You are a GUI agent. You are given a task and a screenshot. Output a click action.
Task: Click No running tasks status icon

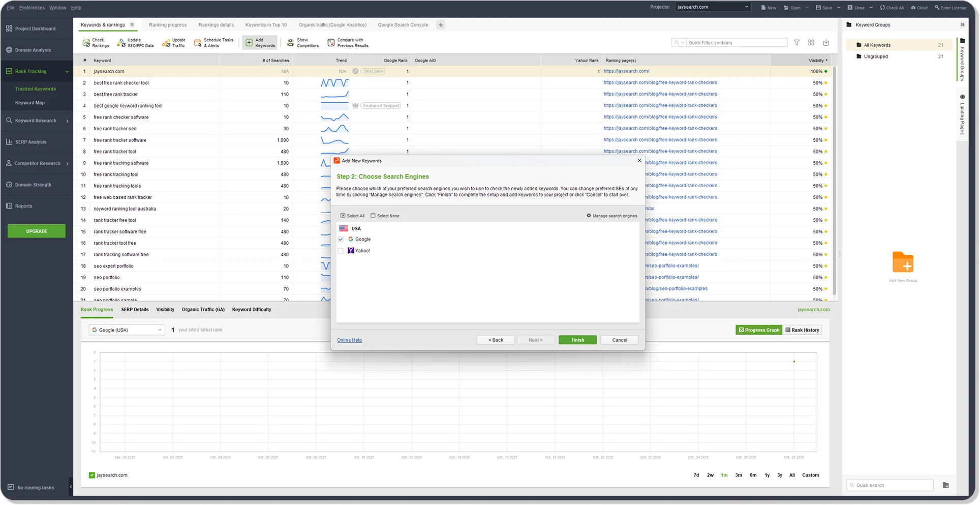[x=11, y=487]
